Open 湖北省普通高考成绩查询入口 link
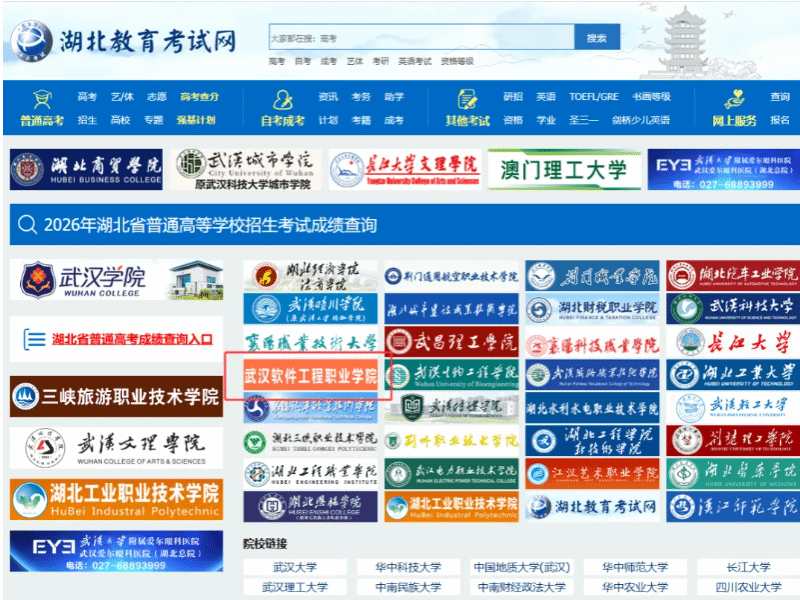This screenshot has width=800, height=600. click(x=132, y=339)
